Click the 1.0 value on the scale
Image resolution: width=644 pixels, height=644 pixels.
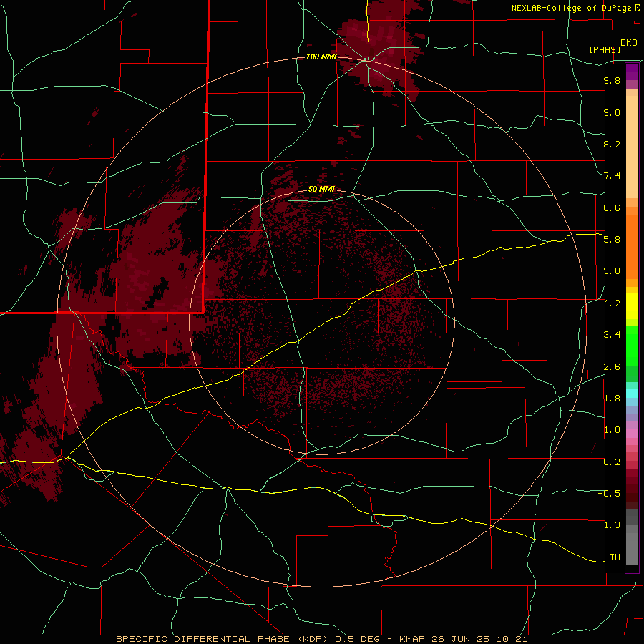coord(612,430)
